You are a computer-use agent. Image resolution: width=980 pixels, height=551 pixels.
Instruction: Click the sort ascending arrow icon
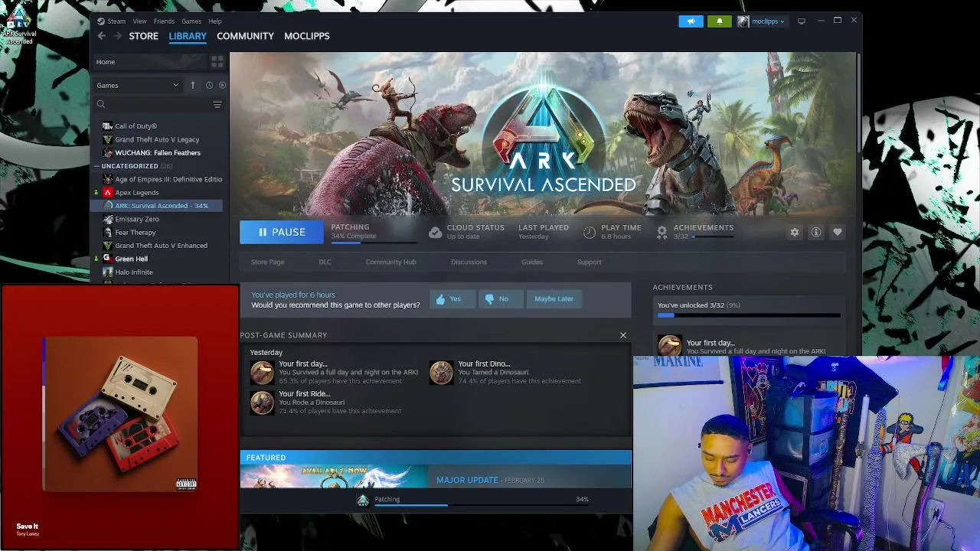coord(193,85)
